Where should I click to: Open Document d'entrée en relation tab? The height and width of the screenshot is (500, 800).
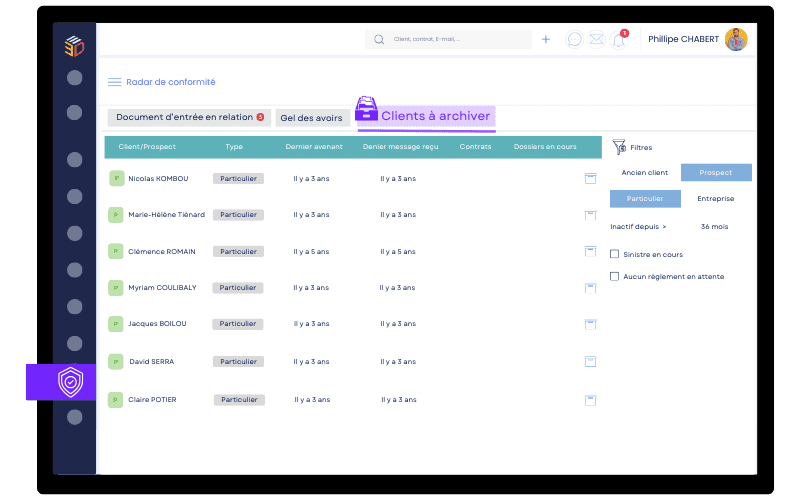pyautogui.click(x=189, y=117)
